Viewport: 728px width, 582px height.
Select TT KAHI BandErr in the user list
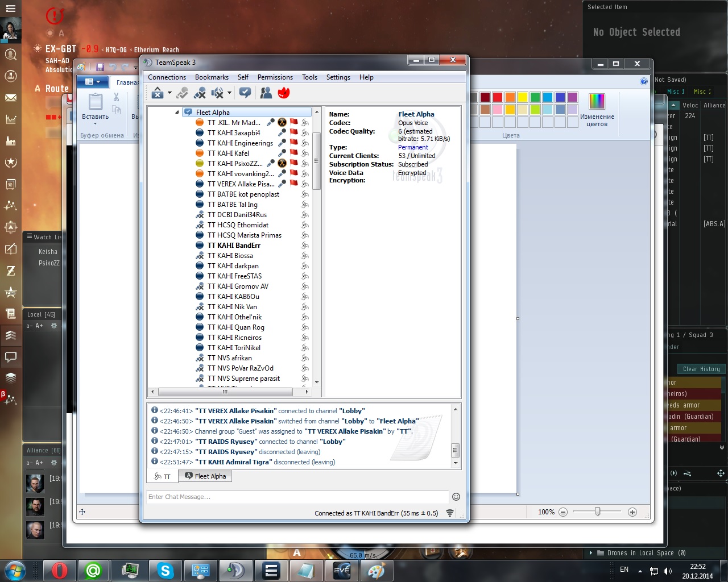(x=234, y=246)
